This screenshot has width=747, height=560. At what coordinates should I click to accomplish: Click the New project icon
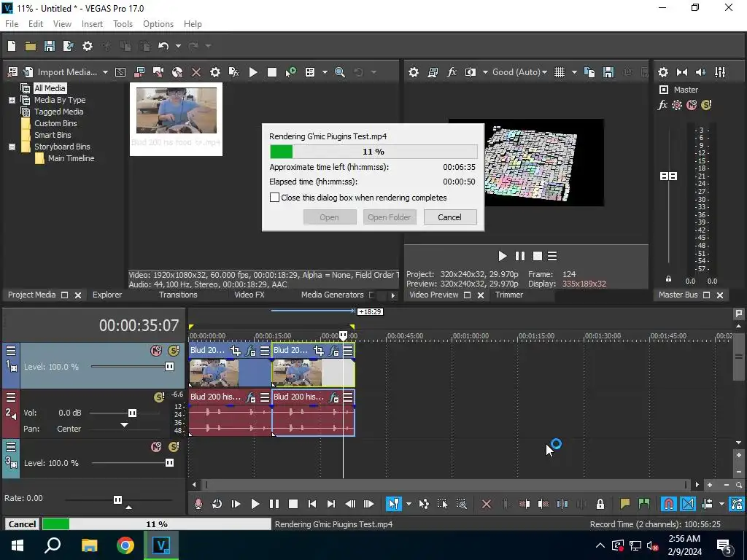pos(12,46)
